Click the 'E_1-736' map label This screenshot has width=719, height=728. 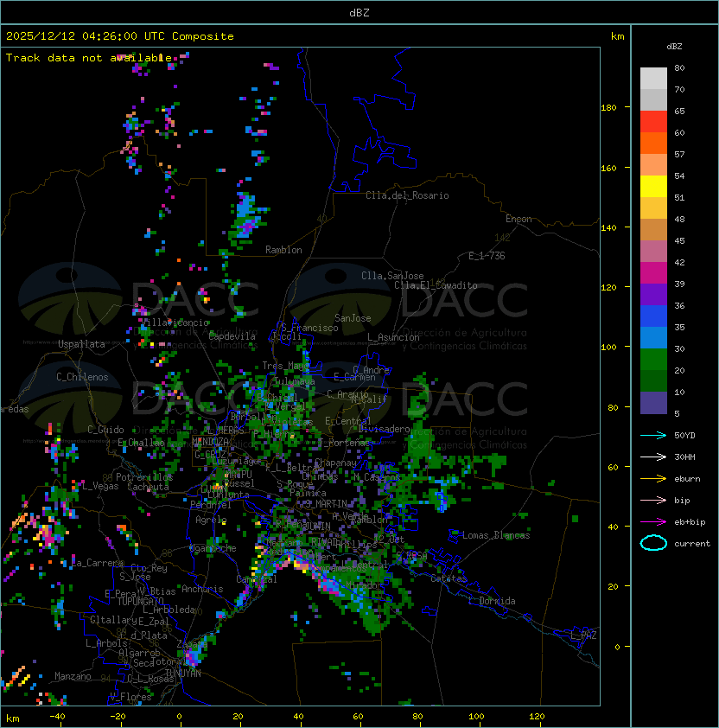(487, 256)
